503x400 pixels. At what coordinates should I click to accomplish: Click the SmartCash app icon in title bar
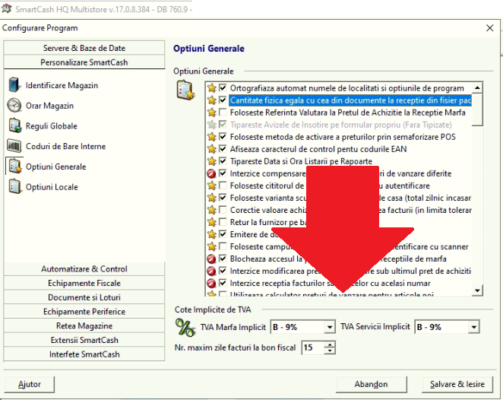[x=6, y=8]
